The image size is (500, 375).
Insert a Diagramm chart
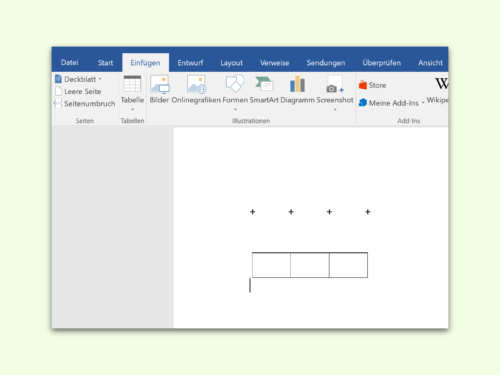[297, 84]
